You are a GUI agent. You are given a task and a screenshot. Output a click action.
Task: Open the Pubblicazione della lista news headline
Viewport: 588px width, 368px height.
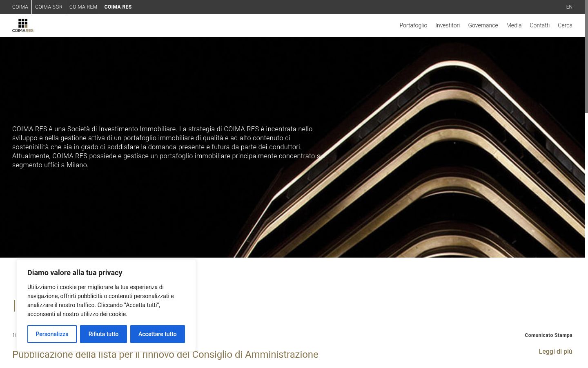(165, 355)
